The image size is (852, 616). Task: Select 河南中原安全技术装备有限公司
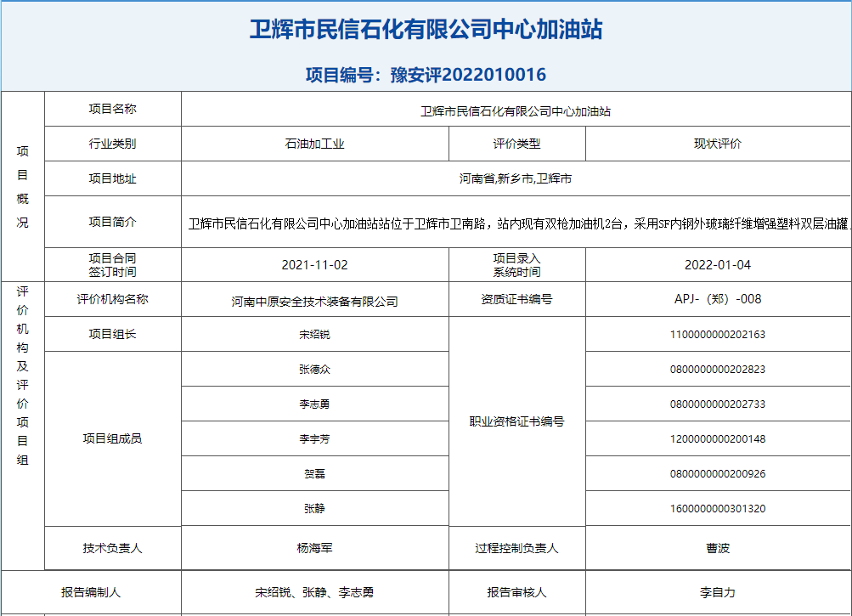[x=314, y=302]
